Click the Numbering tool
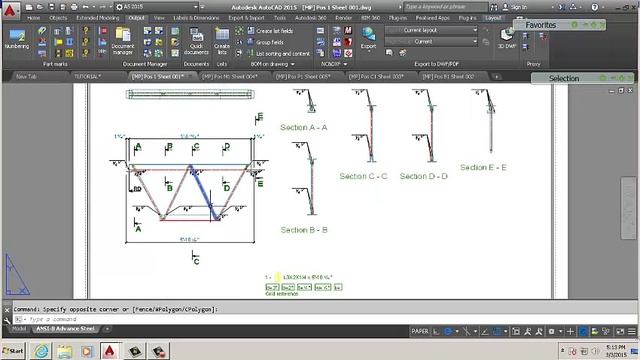This screenshot has height=360, width=640. pos(17,39)
